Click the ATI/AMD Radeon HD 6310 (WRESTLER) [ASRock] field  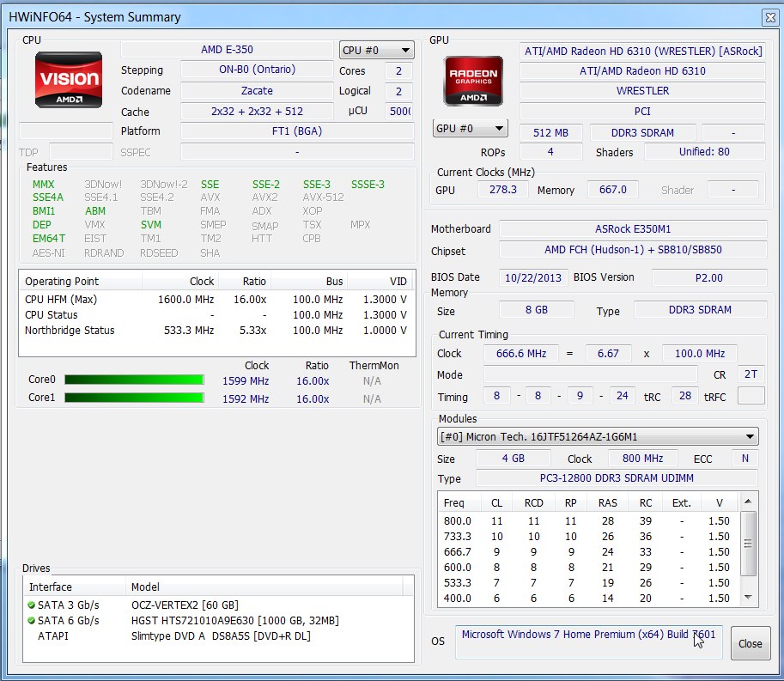point(643,51)
